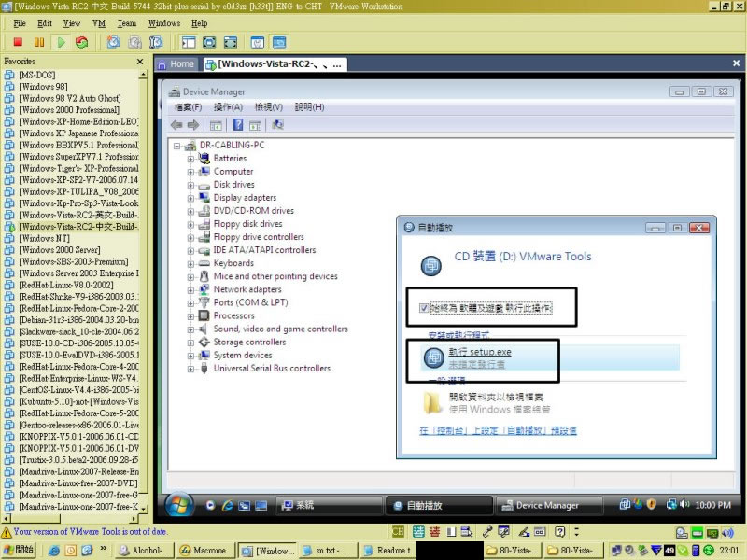Click Favorites vertical scrollbar down arrow
The width and height of the screenshot is (747, 560).
coord(143,509)
